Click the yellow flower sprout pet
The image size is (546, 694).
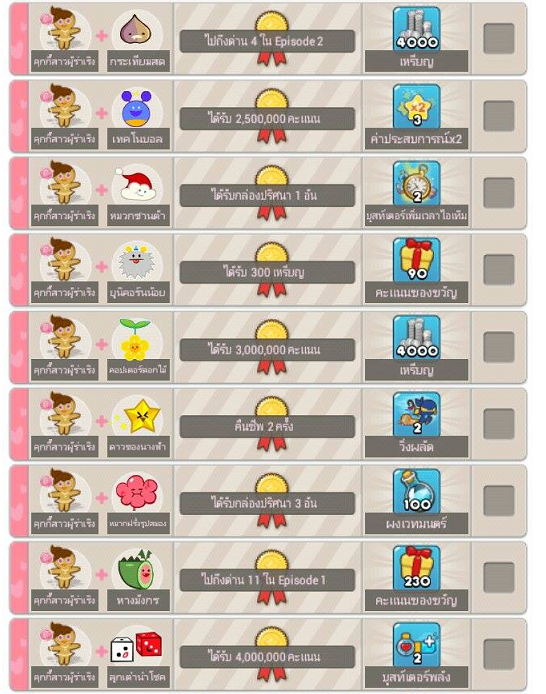point(135,340)
